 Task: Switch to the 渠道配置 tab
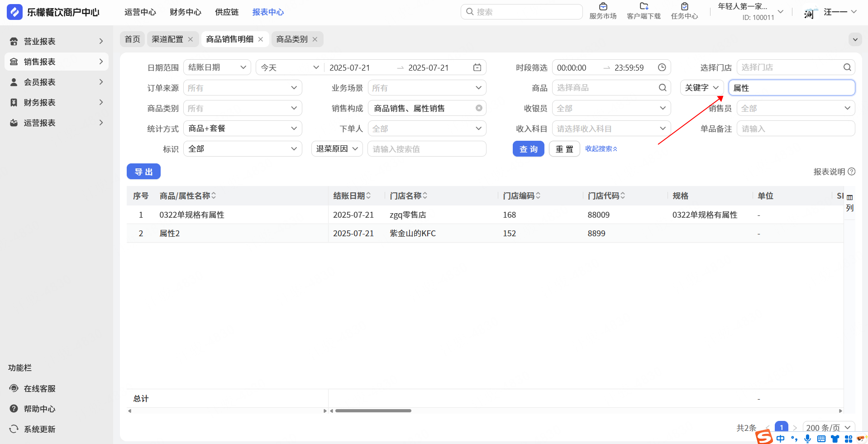167,39
